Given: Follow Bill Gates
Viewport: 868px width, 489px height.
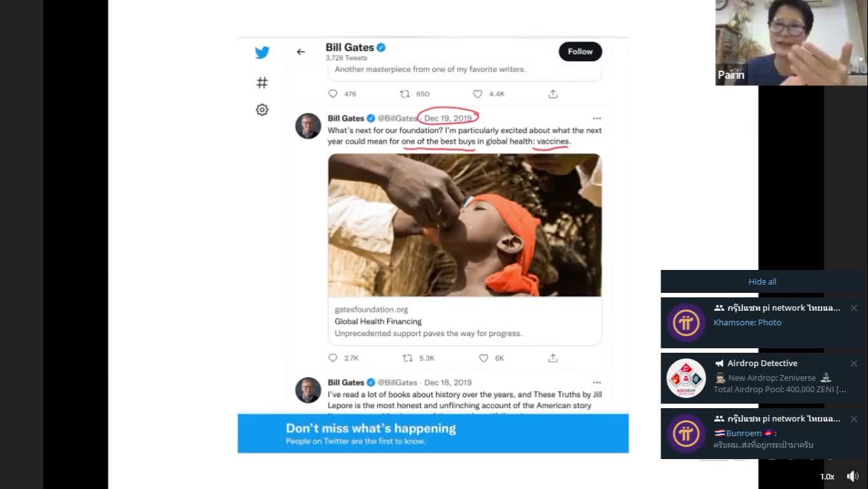Looking at the screenshot, I should pos(580,52).
